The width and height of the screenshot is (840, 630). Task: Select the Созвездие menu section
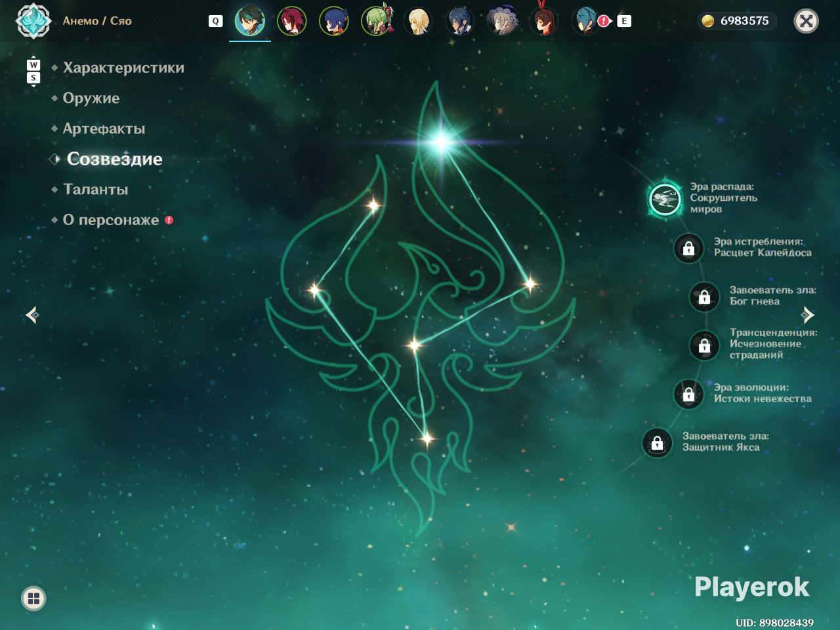115,159
